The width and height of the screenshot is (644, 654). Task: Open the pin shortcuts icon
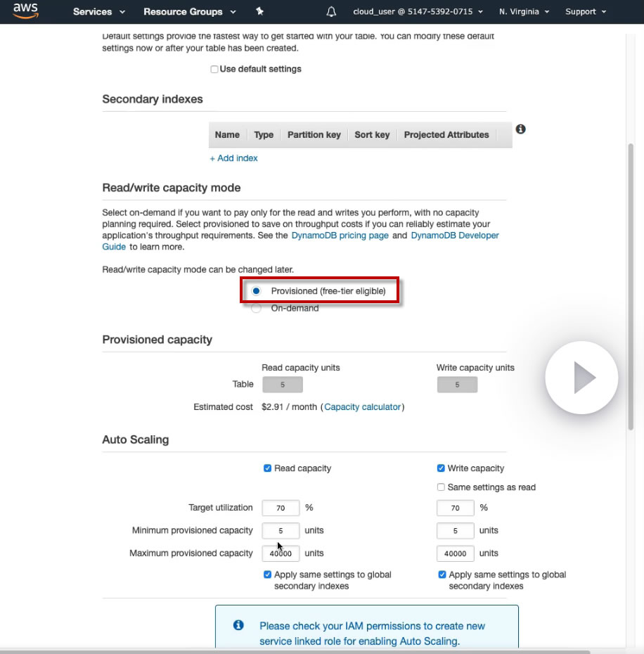tap(259, 11)
